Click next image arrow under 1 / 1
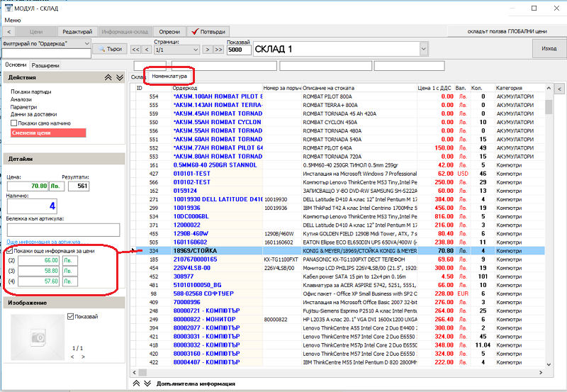This screenshot has height=392, width=567. 83,357
